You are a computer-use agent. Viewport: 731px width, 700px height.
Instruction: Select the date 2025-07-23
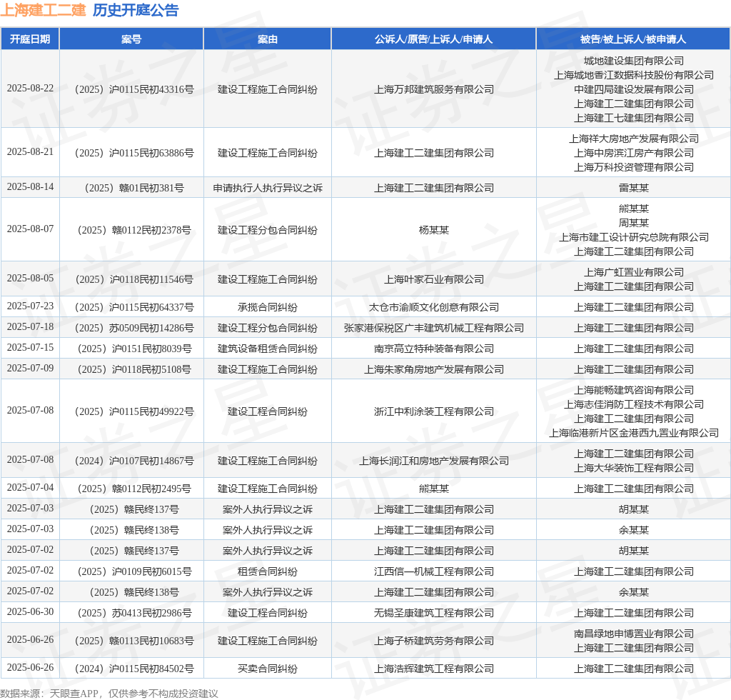click(x=30, y=306)
